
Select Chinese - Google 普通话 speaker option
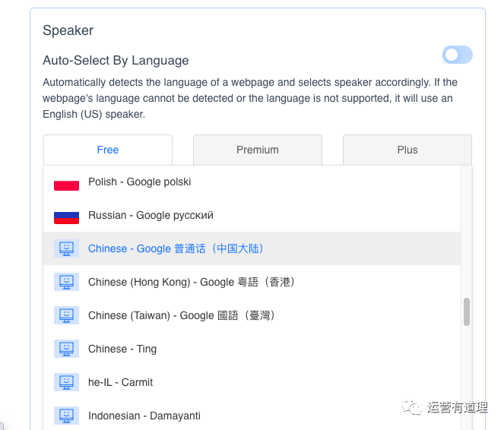pyautogui.click(x=176, y=249)
